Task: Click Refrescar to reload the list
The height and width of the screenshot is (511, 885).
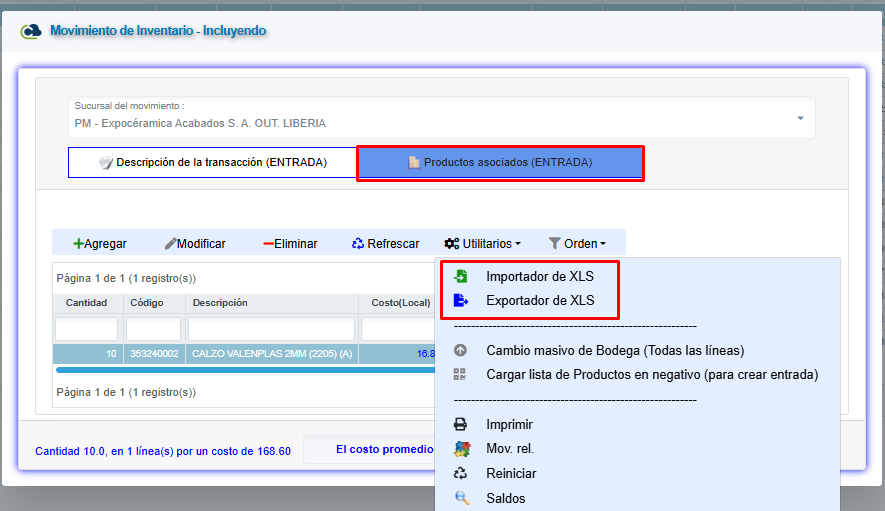Action: (385, 243)
